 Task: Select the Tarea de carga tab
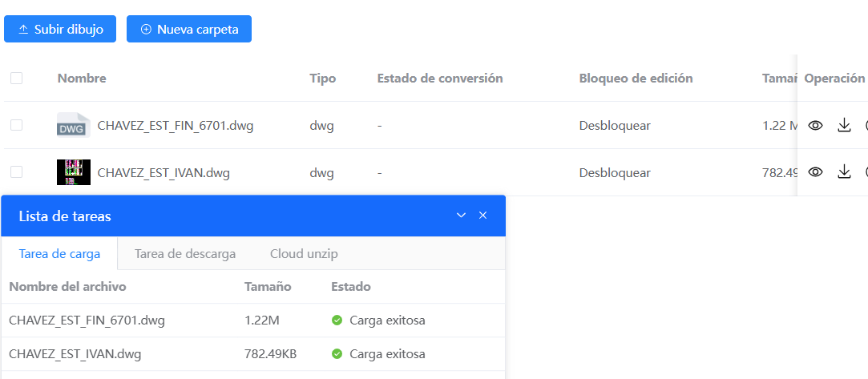(x=59, y=254)
